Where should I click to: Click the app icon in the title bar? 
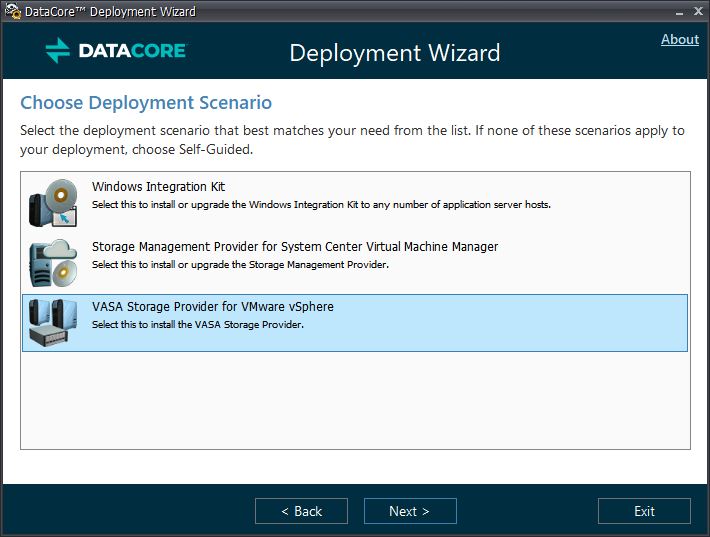11,12
